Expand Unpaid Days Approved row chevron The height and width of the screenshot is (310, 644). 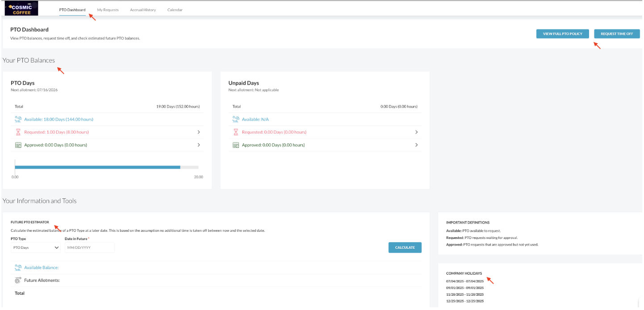click(x=416, y=145)
